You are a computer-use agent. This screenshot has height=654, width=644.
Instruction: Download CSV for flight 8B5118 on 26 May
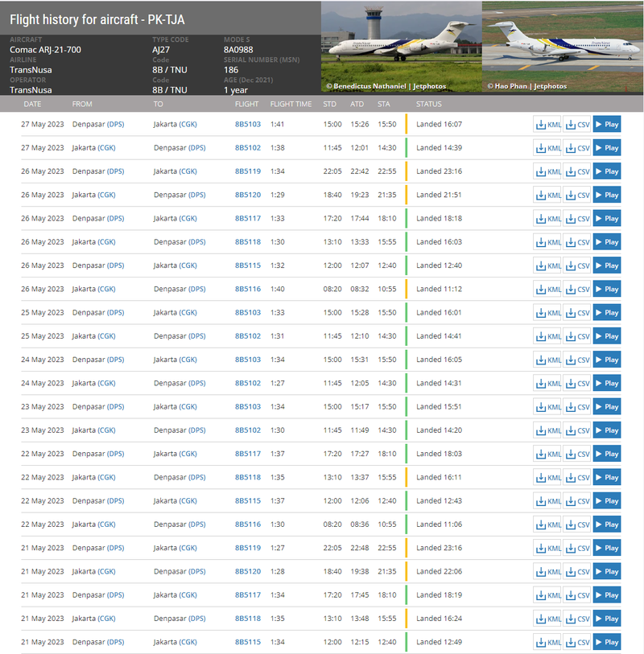pyautogui.click(x=577, y=242)
